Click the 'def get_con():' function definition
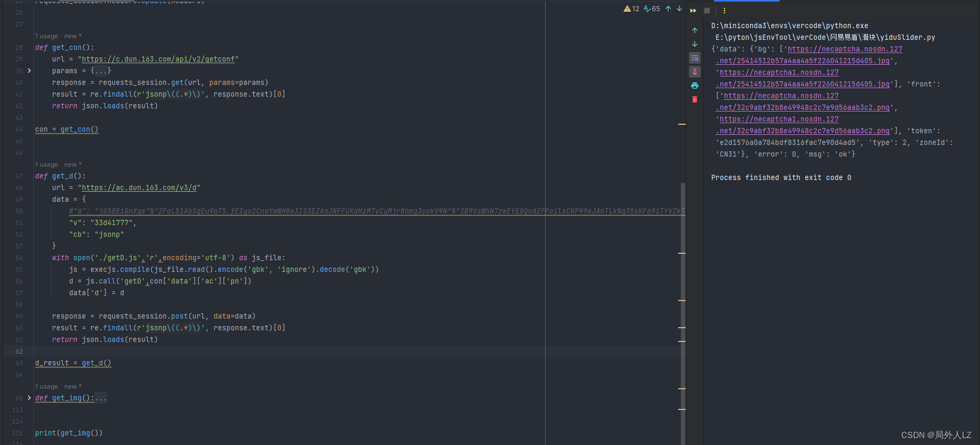 [x=64, y=47]
